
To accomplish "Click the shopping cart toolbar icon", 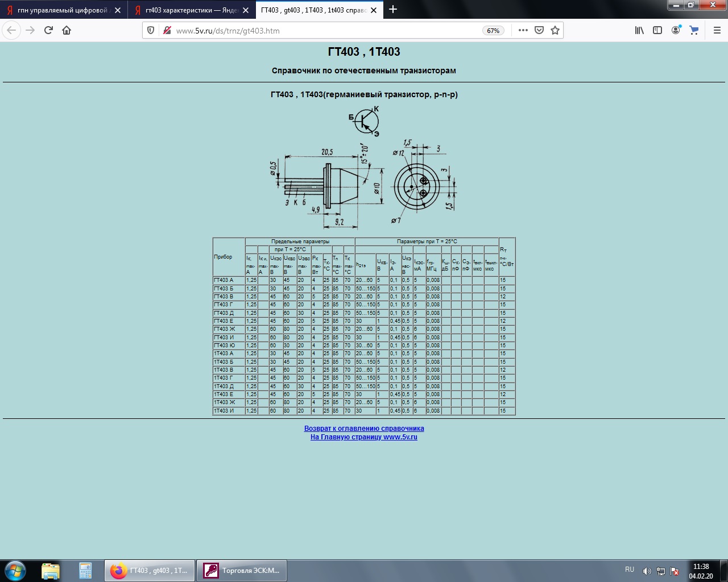I will point(694,30).
